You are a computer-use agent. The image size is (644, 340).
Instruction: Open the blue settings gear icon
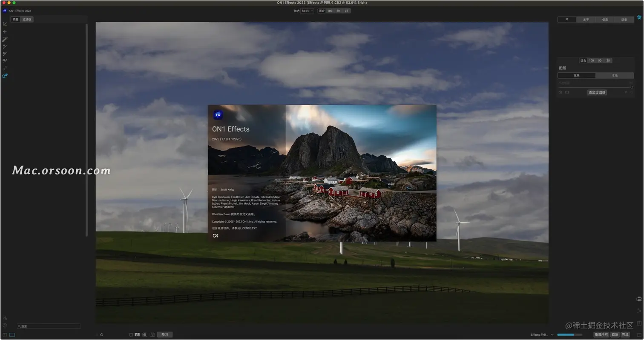[639, 17]
